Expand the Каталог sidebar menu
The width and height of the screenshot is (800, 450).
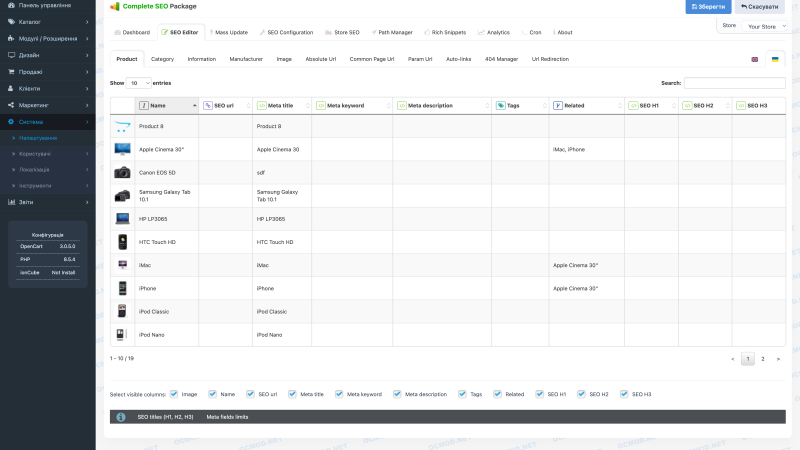(x=47, y=22)
